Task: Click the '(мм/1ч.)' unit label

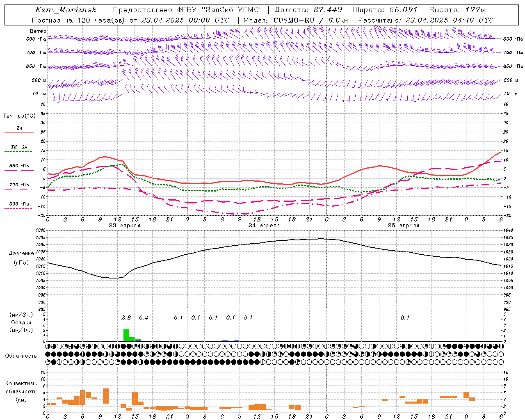Action: [x=21, y=330]
